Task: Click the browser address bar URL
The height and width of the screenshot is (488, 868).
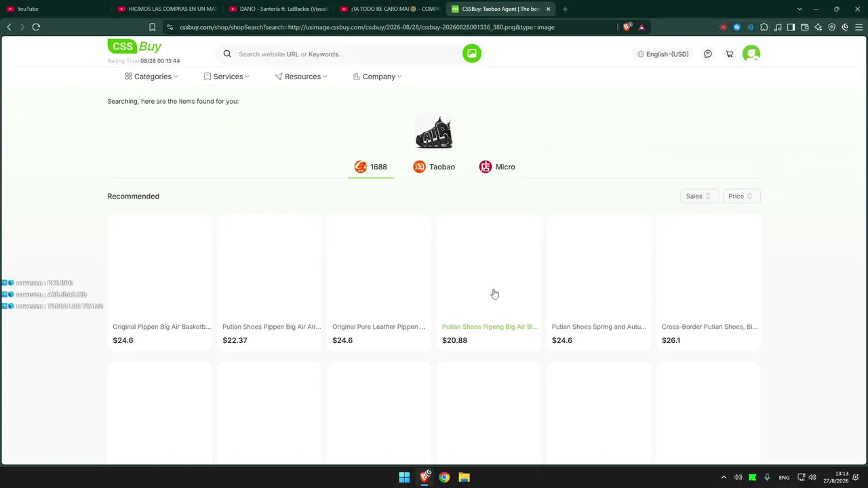Action: pyautogui.click(x=367, y=27)
